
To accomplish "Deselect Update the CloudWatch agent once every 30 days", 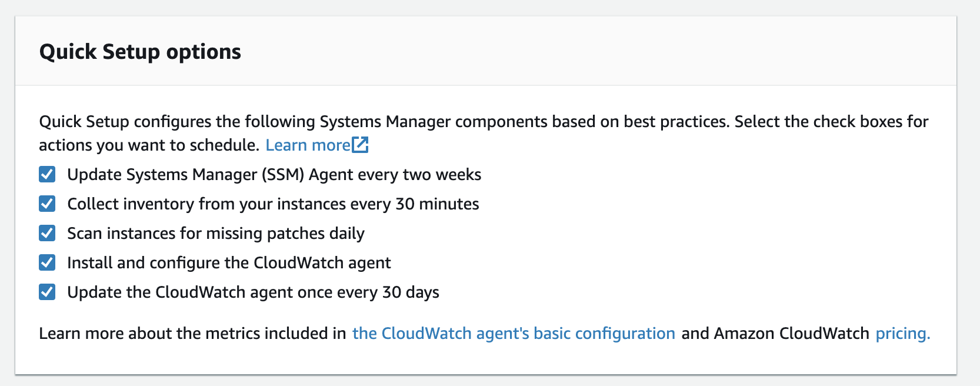I will point(47,292).
